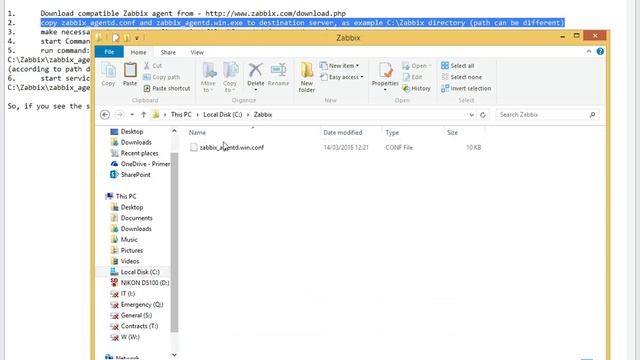Click Paste shortcut in the ribbon
640x360 pixels.
click(167, 89)
